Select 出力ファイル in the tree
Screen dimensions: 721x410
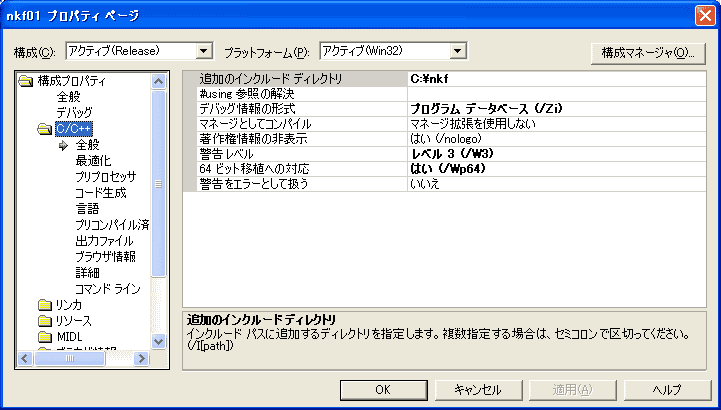(104, 241)
